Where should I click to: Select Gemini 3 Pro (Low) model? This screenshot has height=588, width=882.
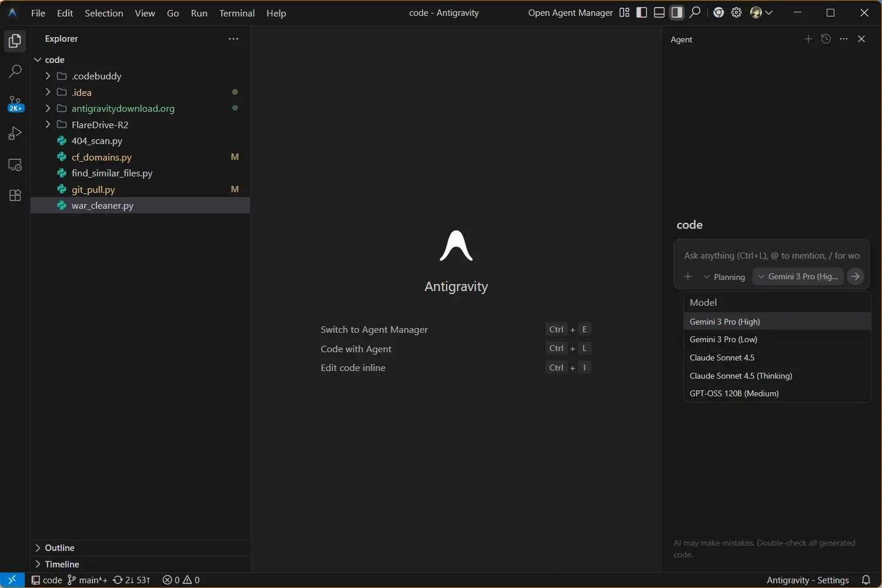point(777,339)
